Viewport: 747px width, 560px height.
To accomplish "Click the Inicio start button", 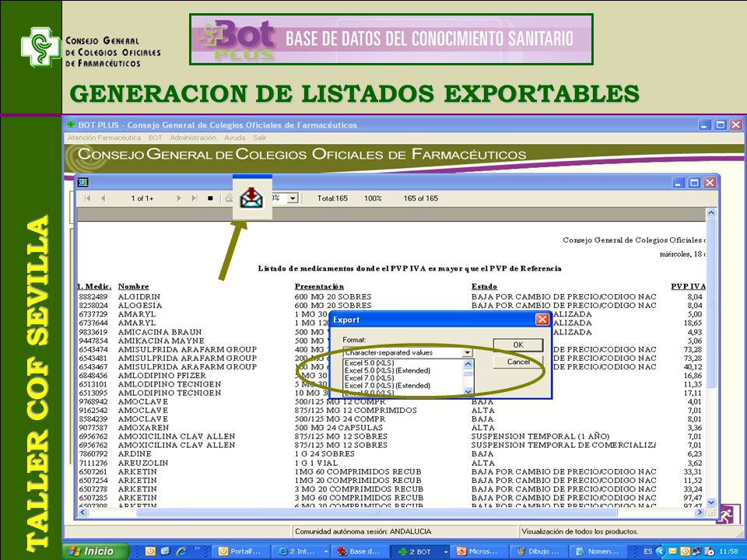I will [x=96, y=551].
